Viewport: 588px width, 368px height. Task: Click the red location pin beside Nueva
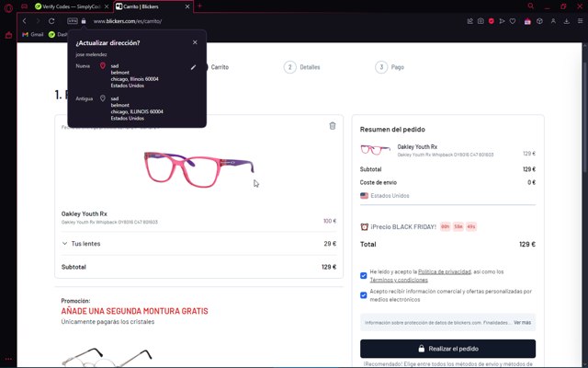click(102, 65)
